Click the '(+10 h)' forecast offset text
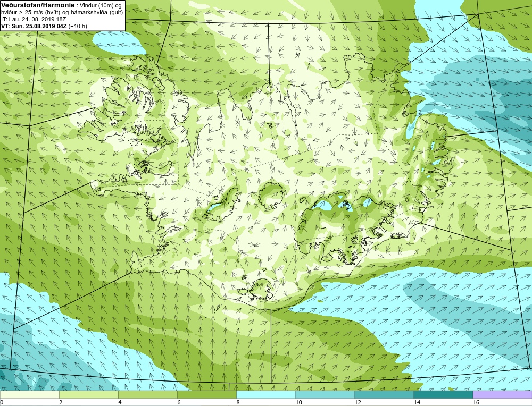 [x=78, y=26]
